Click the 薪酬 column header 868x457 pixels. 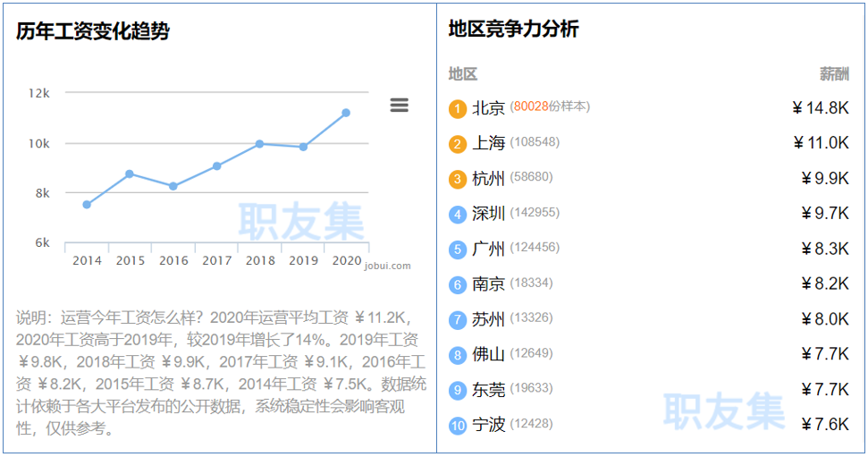pyautogui.click(x=835, y=73)
